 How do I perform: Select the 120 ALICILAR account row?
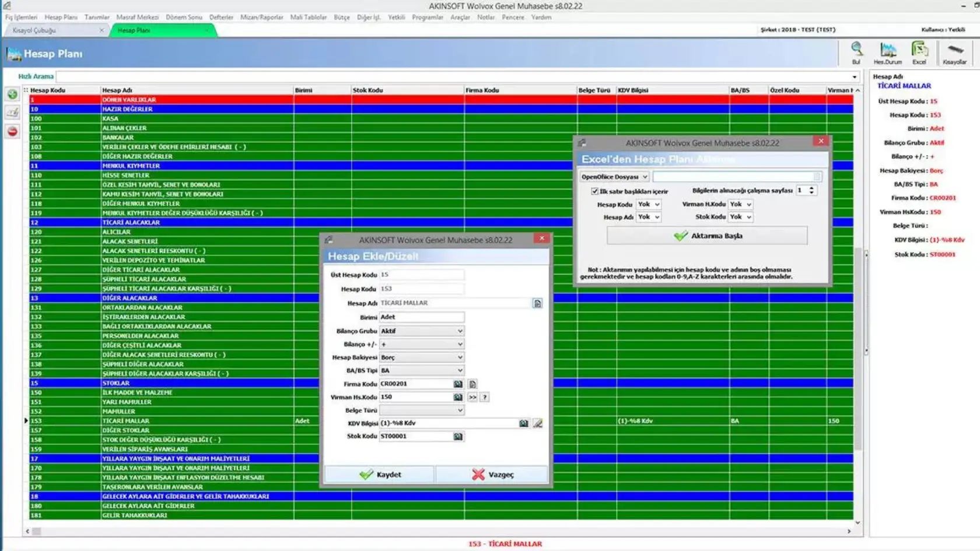pos(441,232)
